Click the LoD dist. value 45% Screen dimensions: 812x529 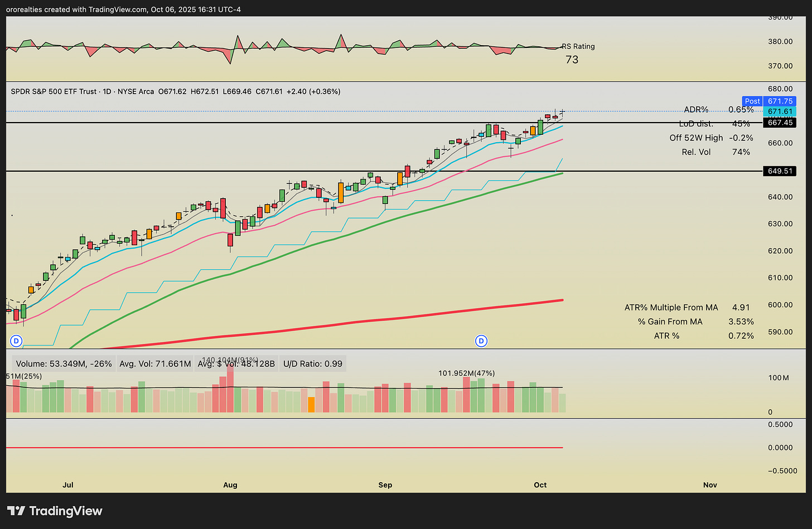[x=741, y=124]
